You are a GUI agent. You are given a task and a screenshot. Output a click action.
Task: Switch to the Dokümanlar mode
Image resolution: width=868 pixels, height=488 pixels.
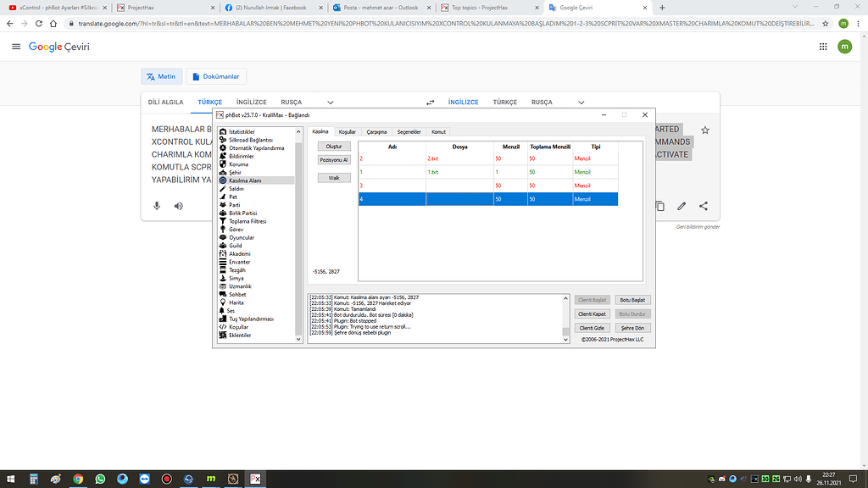216,76
